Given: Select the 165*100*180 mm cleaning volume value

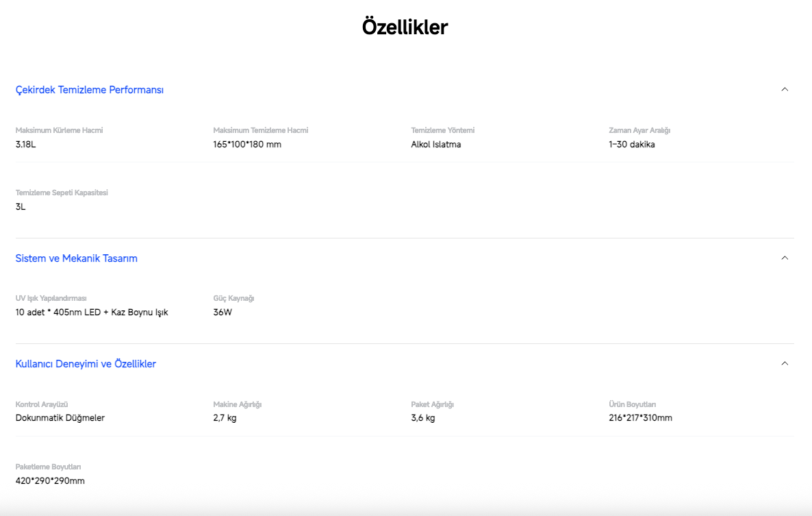Looking at the screenshot, I should click(247, 145).
